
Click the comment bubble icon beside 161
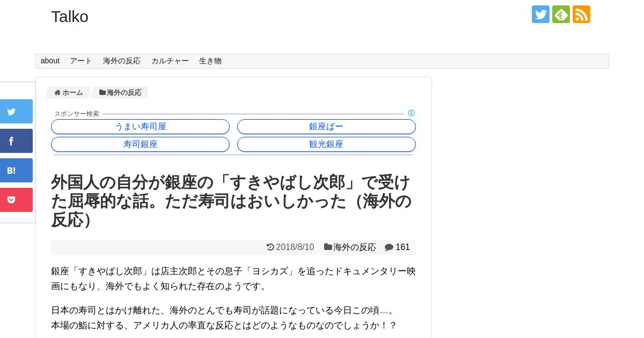[389, 247]
